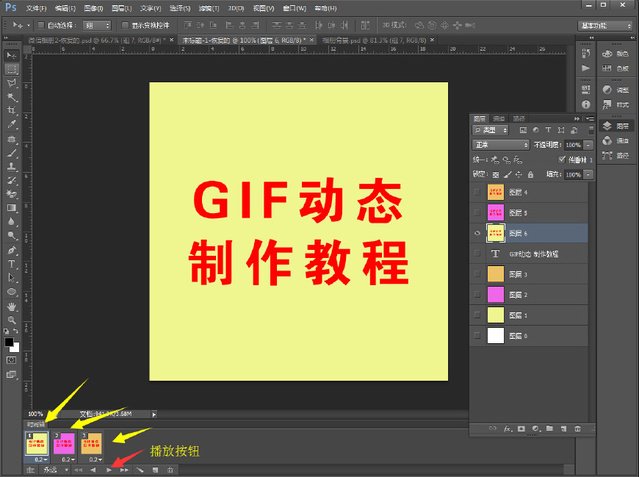The image size is (639, 477).
Task: Play the animation in timeline
Action: [109, 470]
